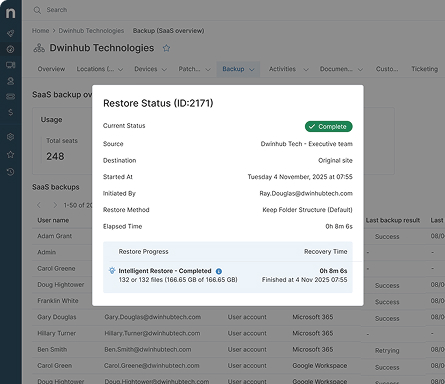Click the search magnifier icon
The width and height of the screenshot is (445, 384).
pos(37,10)
